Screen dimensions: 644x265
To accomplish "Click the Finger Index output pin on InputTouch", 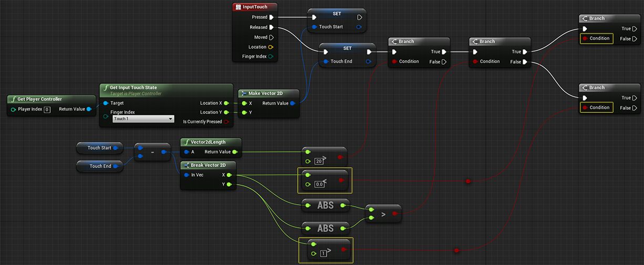I will [x=271, y=57].
